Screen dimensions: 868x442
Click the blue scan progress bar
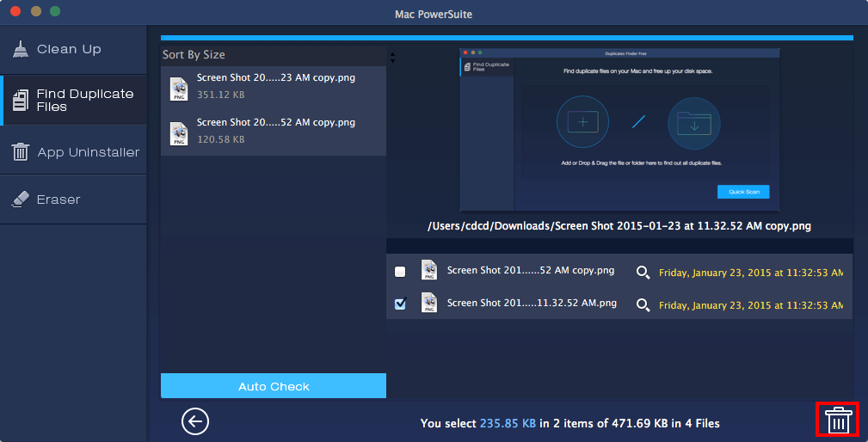507,38
